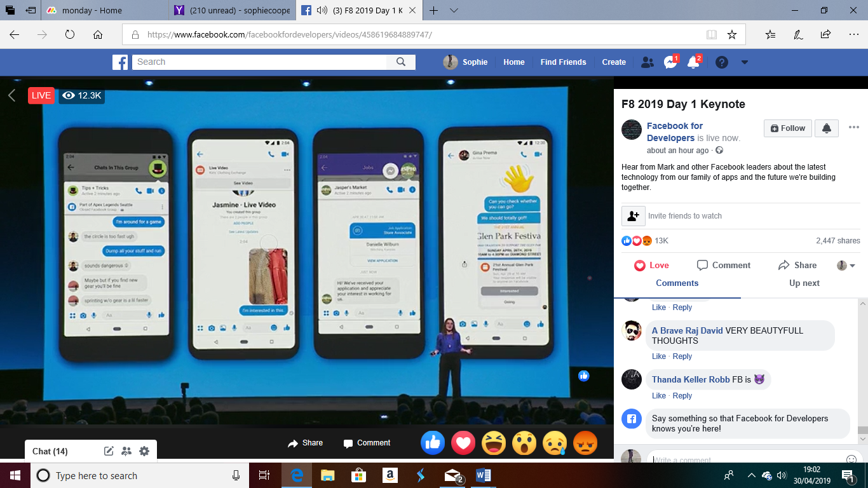Click Comment button in sidebar

click(x=724, y=266)
